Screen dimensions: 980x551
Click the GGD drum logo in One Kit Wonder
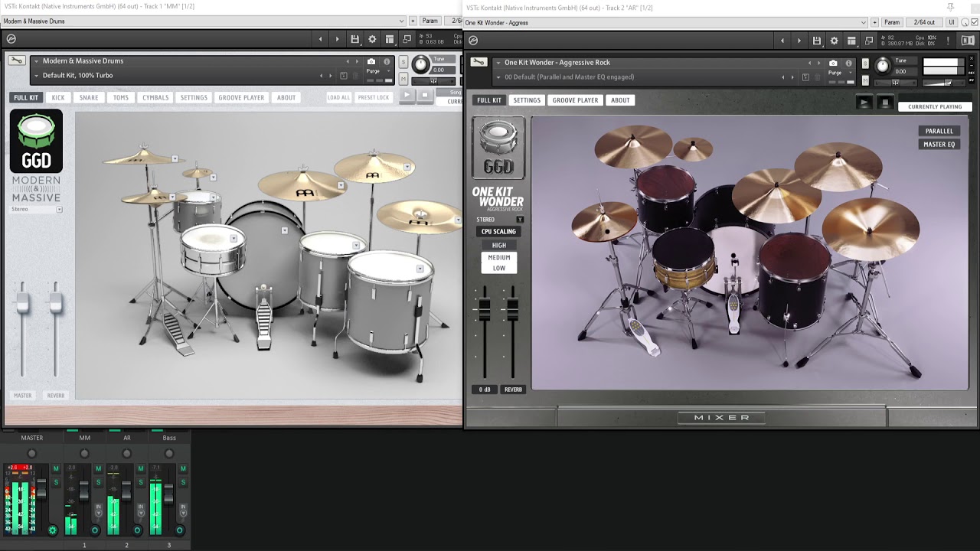tap(498, 148)
